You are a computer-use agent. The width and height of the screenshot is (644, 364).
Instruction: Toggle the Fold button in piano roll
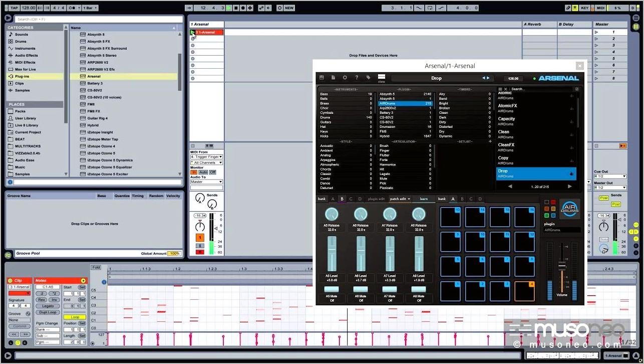[x=96, y=267]
